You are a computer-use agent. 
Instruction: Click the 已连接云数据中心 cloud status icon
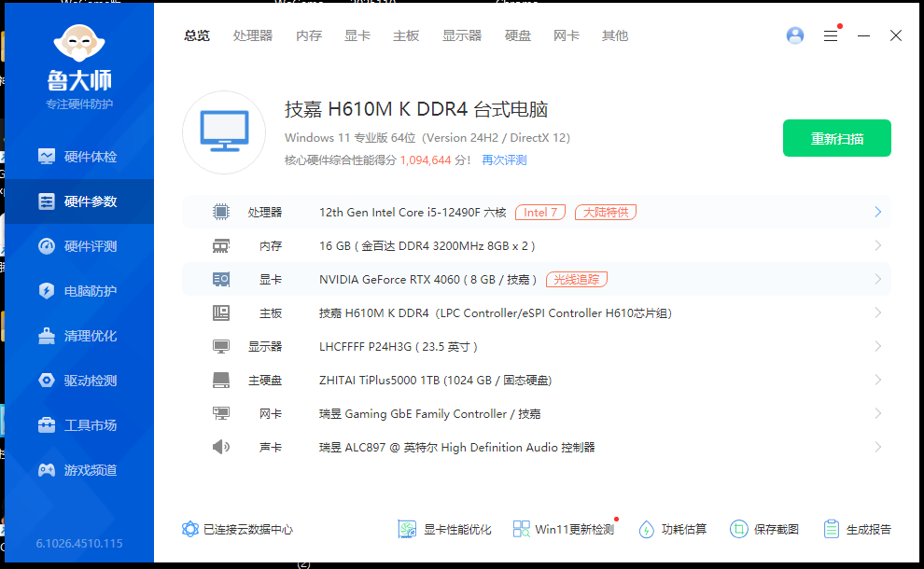tap(190, 529)
